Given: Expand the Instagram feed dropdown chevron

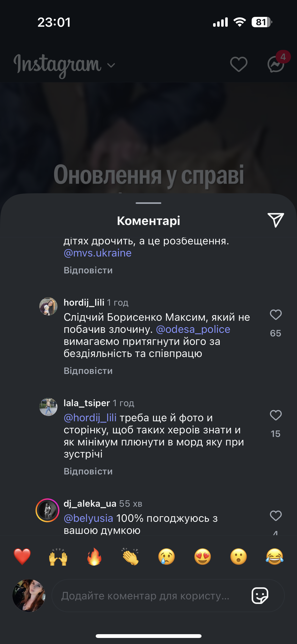Looking at the screenshot, I should [x=111, y=66].
